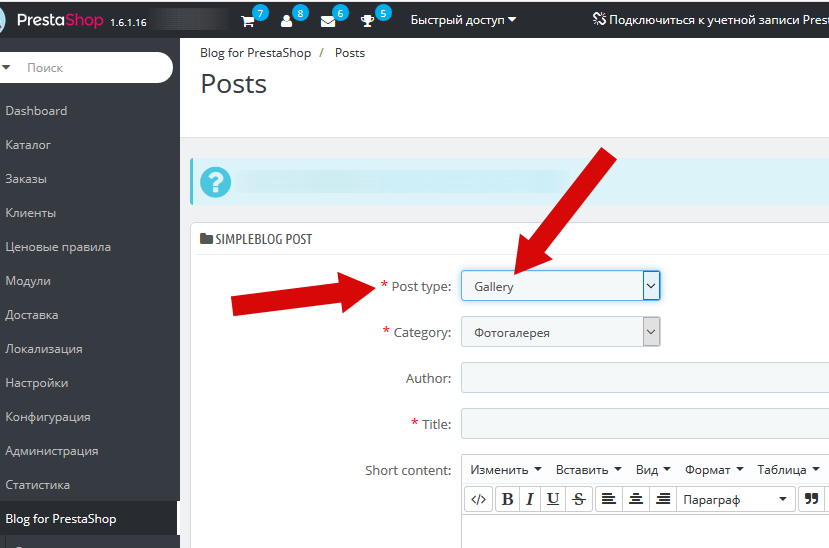
Task: Open the shopping cart orders notification icon
Action: point(247,21)
